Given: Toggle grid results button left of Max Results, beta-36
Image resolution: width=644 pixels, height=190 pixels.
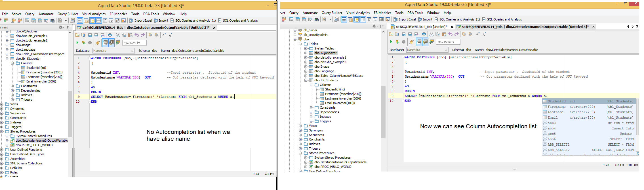Looking at the screenshot, I should coord(419,42).
